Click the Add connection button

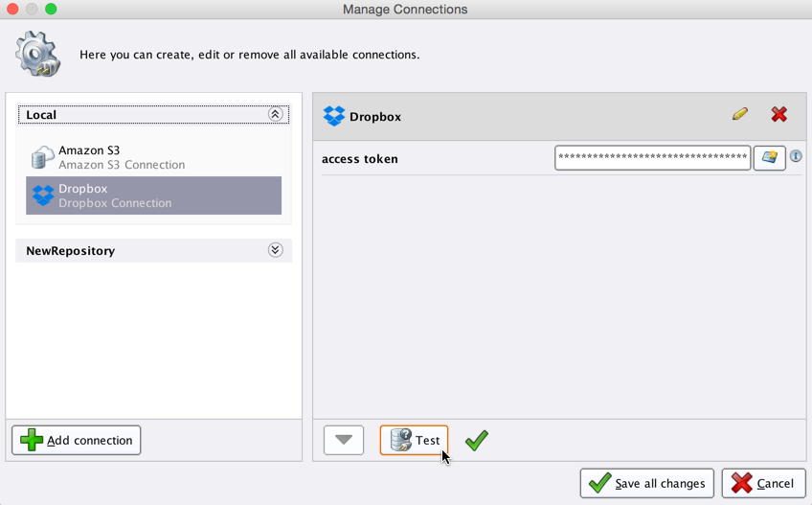(77, 440)
